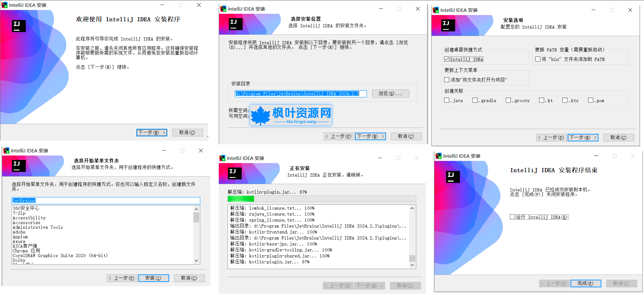Click 取消(C) on the installing progress dialog
The width and height of the screenshot is (644, 295).
pos(405,286)
